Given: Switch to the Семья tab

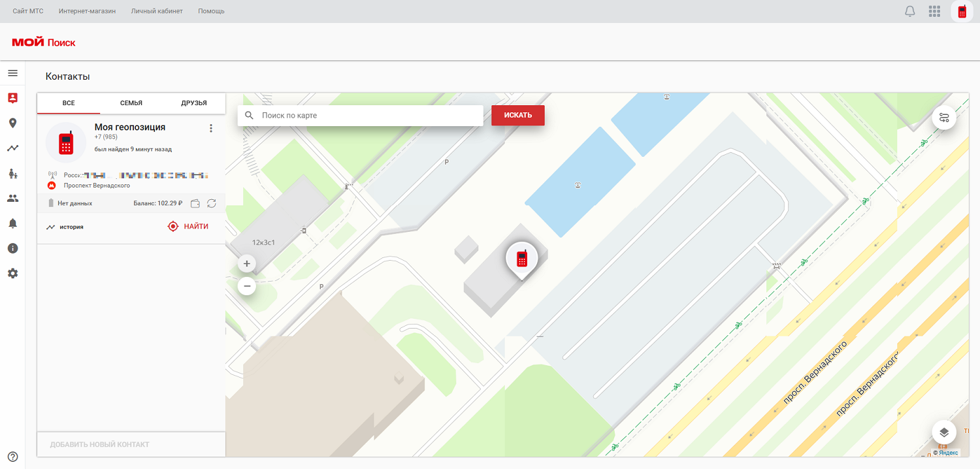Looking at the screenshot, I should pyautogui.click(x=131, y=103).
